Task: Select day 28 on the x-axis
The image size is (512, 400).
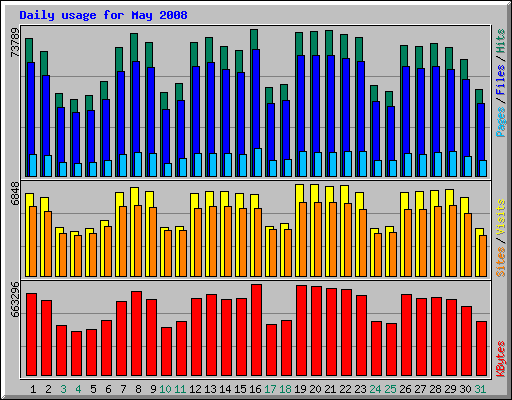Action: pos(435,389)
